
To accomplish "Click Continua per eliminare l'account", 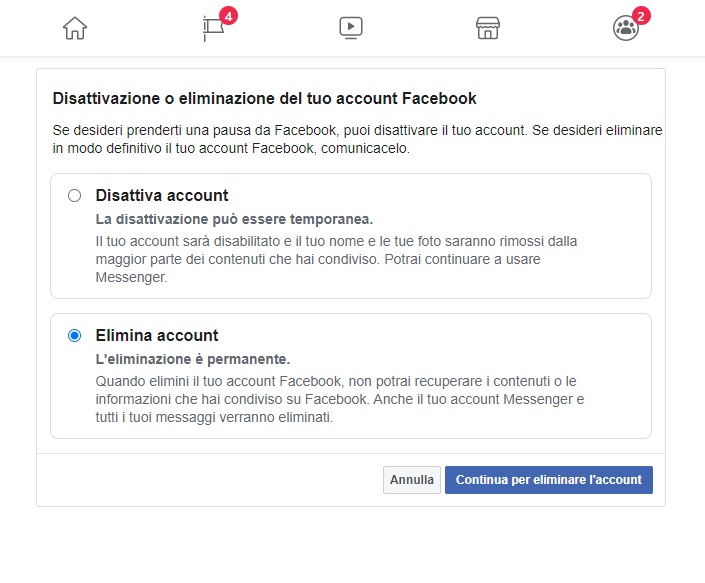I will [549, 480].
